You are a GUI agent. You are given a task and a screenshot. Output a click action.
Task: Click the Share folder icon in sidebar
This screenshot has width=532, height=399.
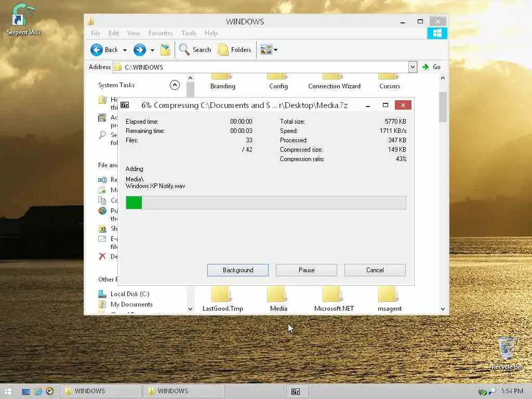(102, 229)
